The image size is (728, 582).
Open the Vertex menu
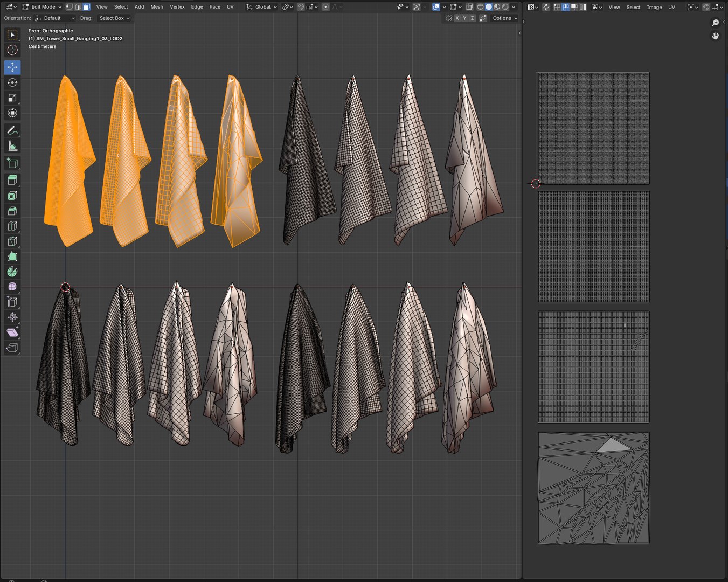(177, 7)
